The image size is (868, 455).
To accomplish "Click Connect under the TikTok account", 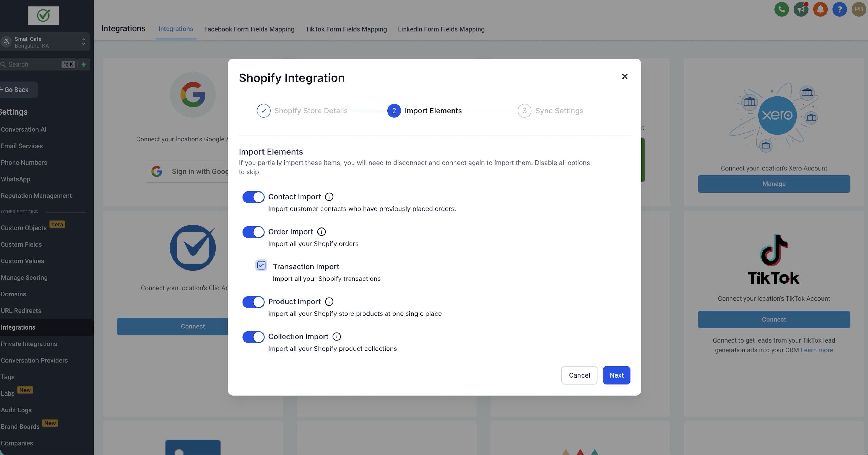I will 774,319.
